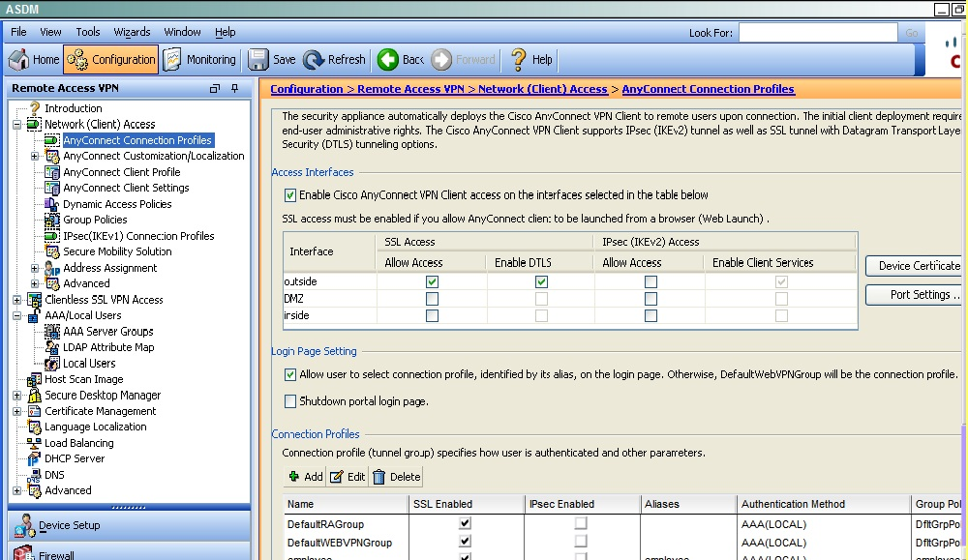Expand AnyConnect Customization/Localization node

point(35,156)
